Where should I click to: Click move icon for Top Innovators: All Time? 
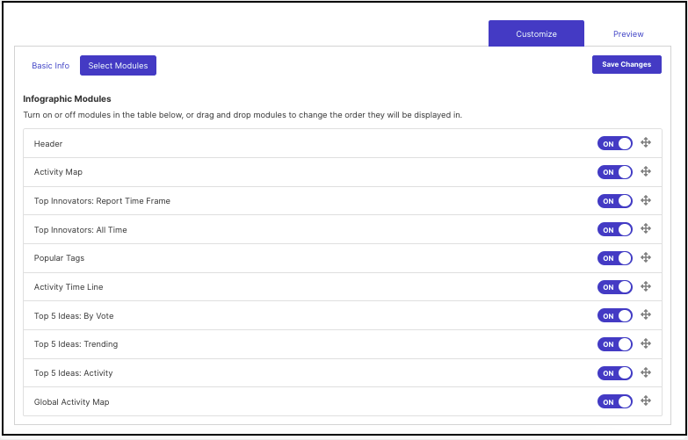[645, 229]
